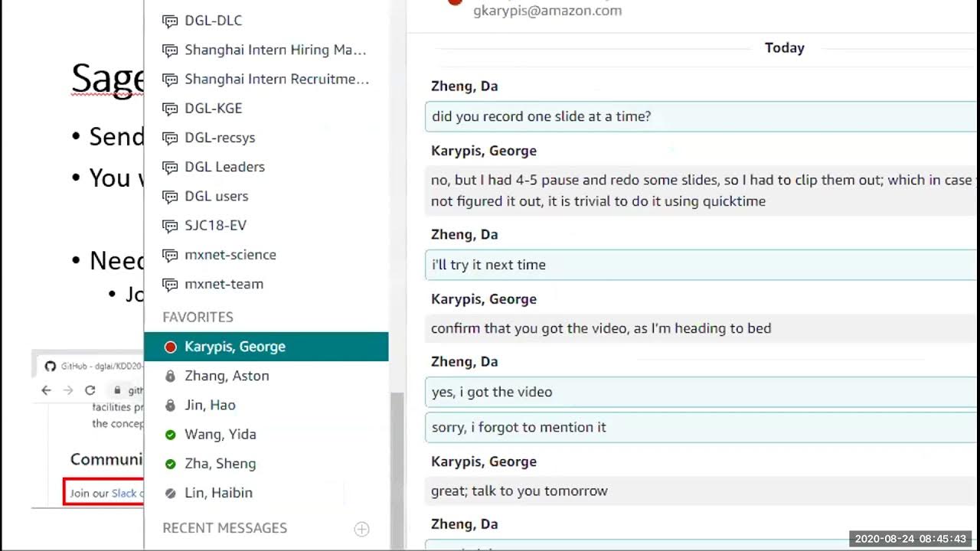Image resolution: width=980 pixels, height=551 pixels.
Task: Select the SJC18-EV chat room
Action: point(215,225)
